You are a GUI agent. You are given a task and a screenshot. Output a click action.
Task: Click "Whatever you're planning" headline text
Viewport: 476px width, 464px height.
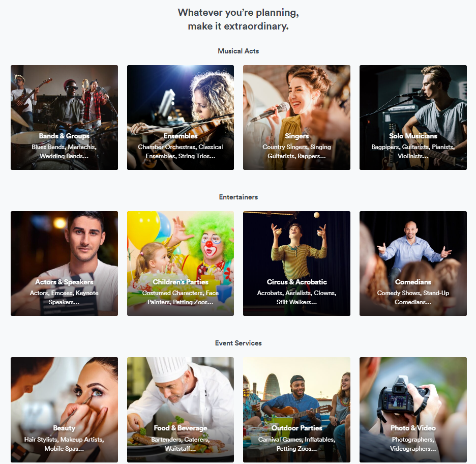tap(239, 13)
